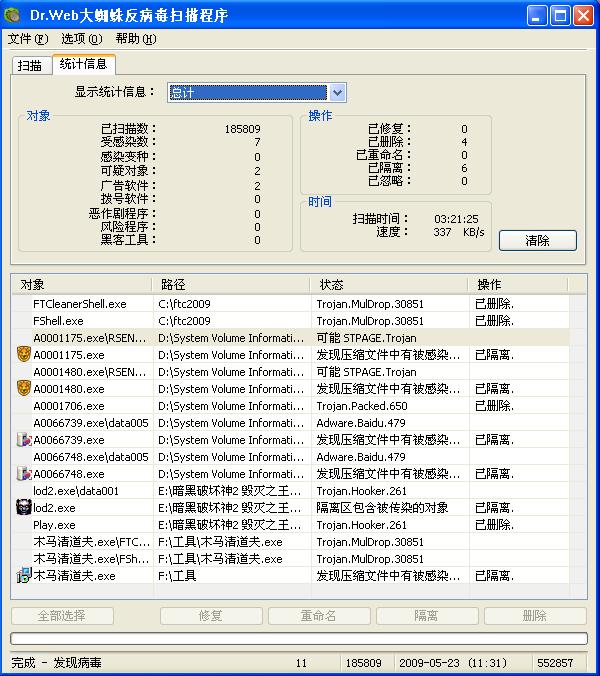Expand the 显示统计信息 dropdown arrow
This screenshot has height=676, width=600.
(x=338, y=93)
